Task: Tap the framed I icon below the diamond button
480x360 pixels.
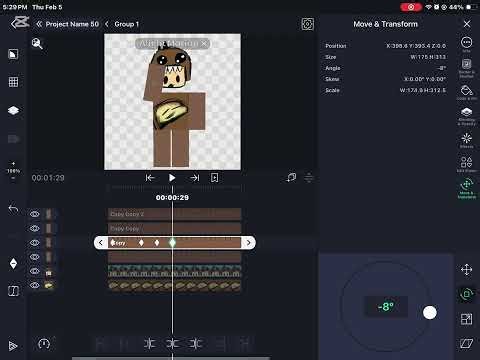Action: tap(13, 291)
